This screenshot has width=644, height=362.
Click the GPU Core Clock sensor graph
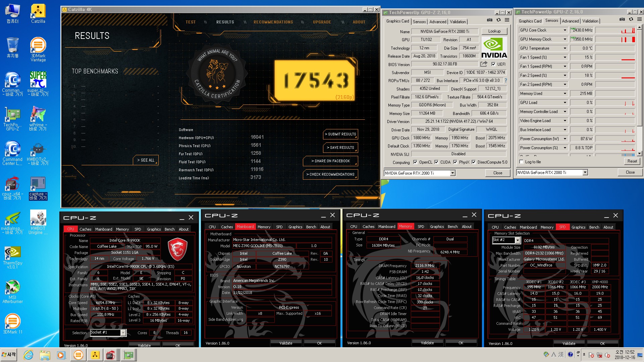pyautogui.click(x=615, y=30)
